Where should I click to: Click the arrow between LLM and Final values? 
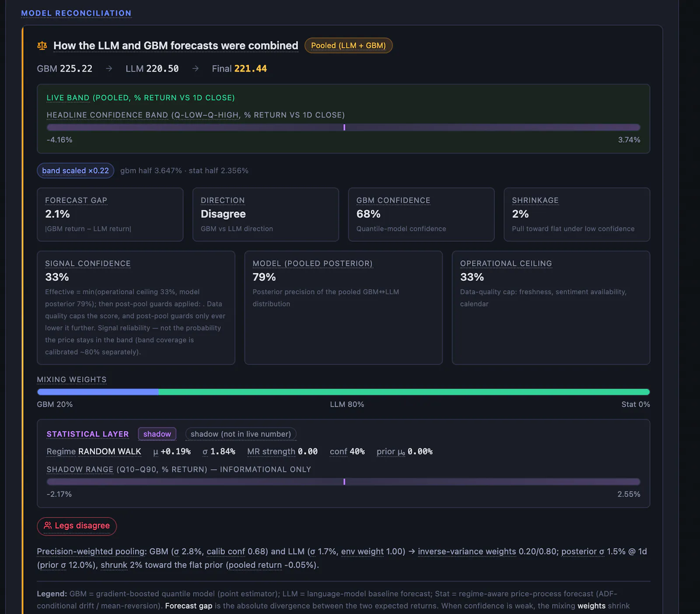point(196,69)
